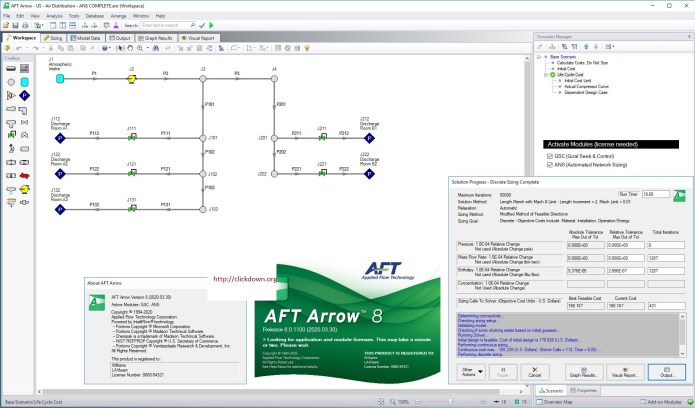Viewport: 695px width, 408px height.
Task: Open the Other Actions dropdown button
Action: tap(471, 372)
